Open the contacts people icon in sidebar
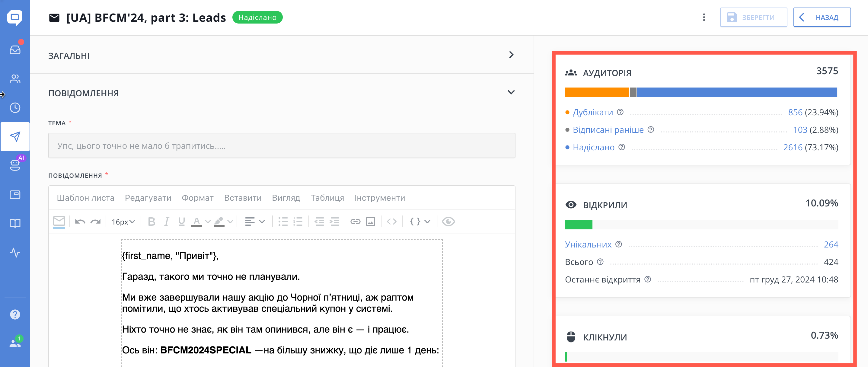 click(15, 78)
